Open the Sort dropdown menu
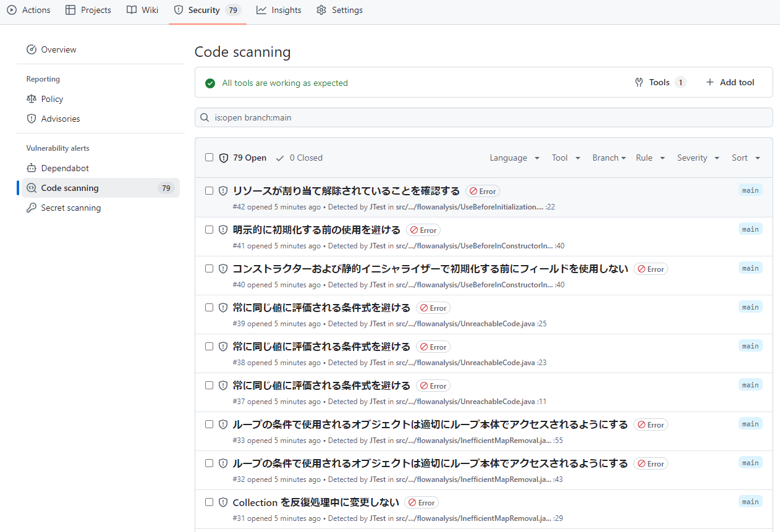780x532 pixels. click(x=745, y=158)
